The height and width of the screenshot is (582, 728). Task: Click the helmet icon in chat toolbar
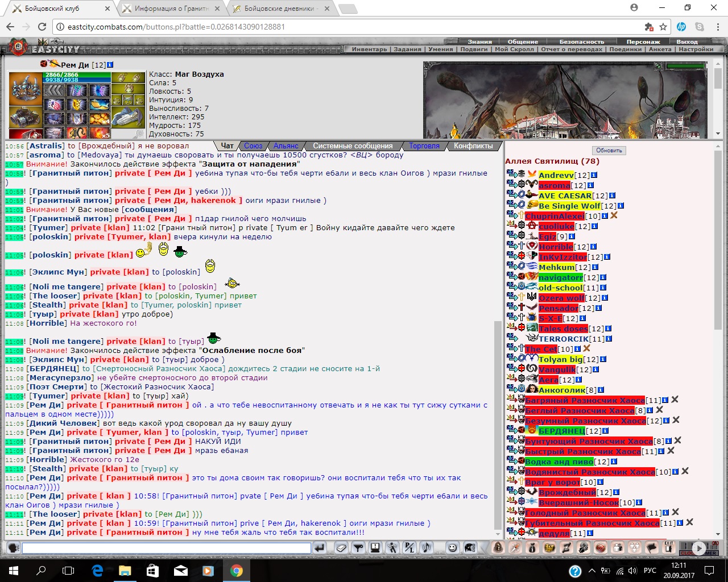pyautogui.click(x=470, y=548)
